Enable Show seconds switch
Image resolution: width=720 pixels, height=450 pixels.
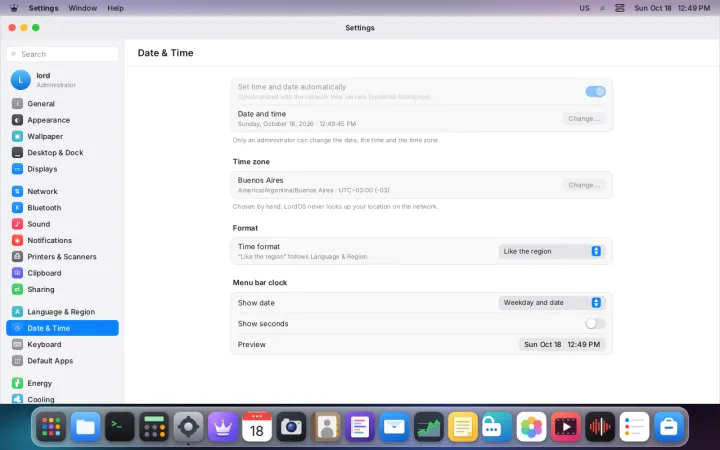pos(596,324)
